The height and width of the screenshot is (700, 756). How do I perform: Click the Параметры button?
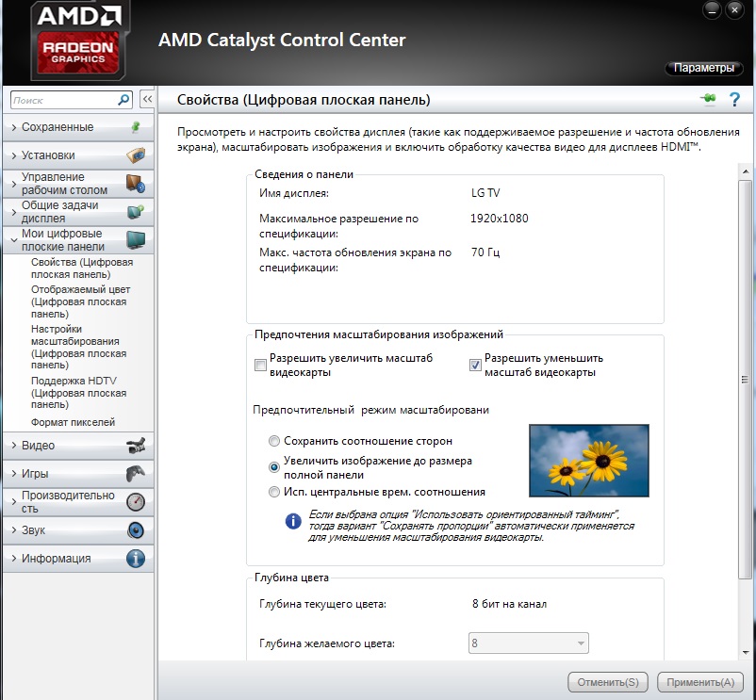point(704,68)
